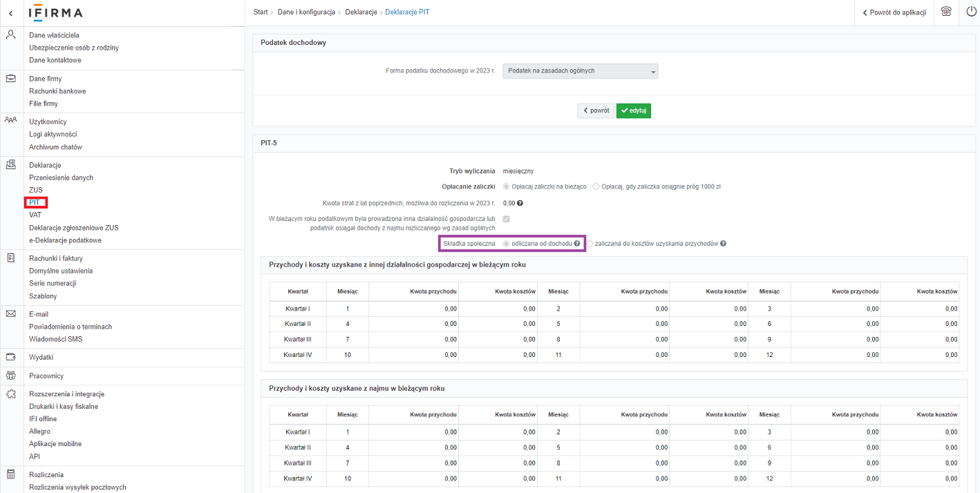980x493 pixels.
Task: Open 'Filie firmy' sidebar item
Action: (x=44, y=104)
